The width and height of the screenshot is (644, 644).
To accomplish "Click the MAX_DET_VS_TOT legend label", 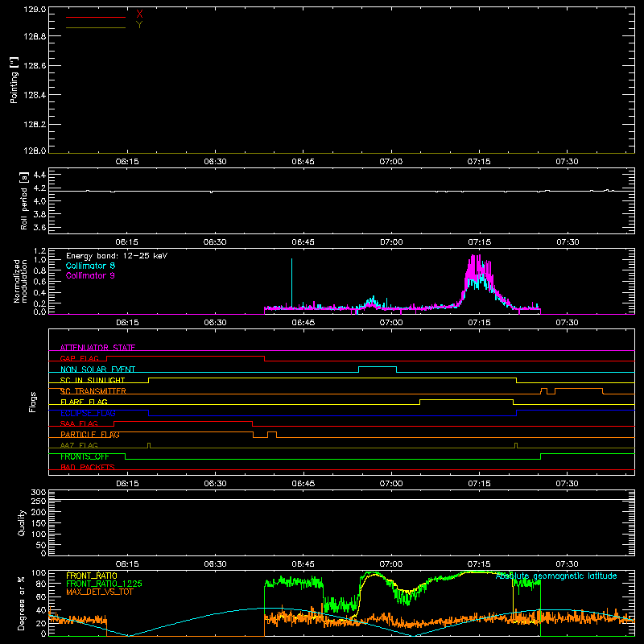I will (x=100, y=592).
